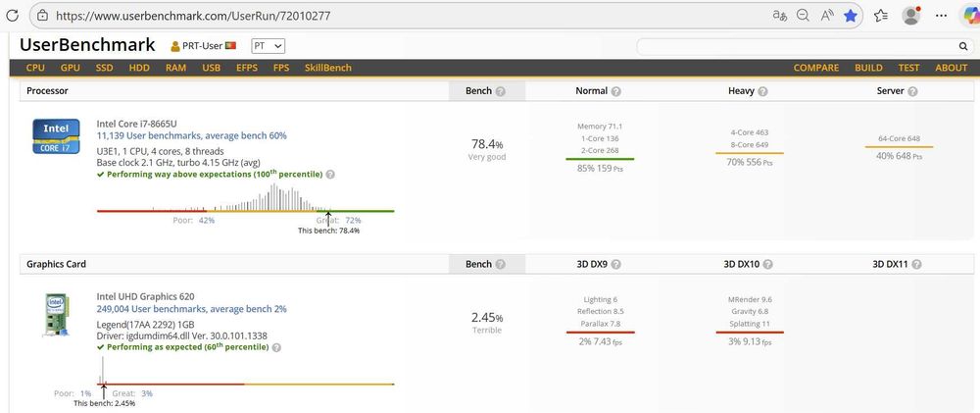Open 249,004 User benchmarks link

[191, 309]
